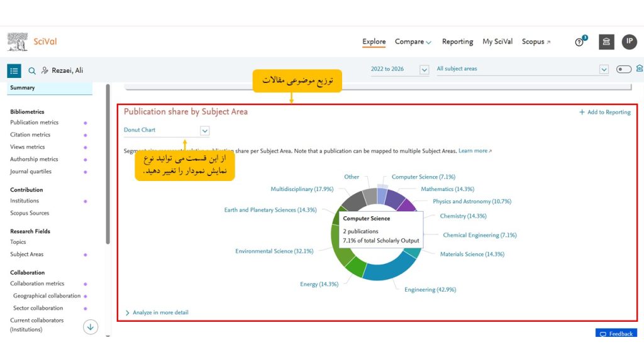Open Scopus Sources in sidebar
This screenshot has width=644, height=362.
click(x=30, y=213)
